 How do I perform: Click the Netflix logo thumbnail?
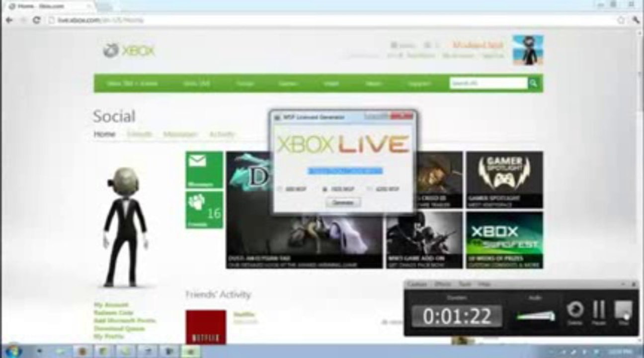click(206, 327)
